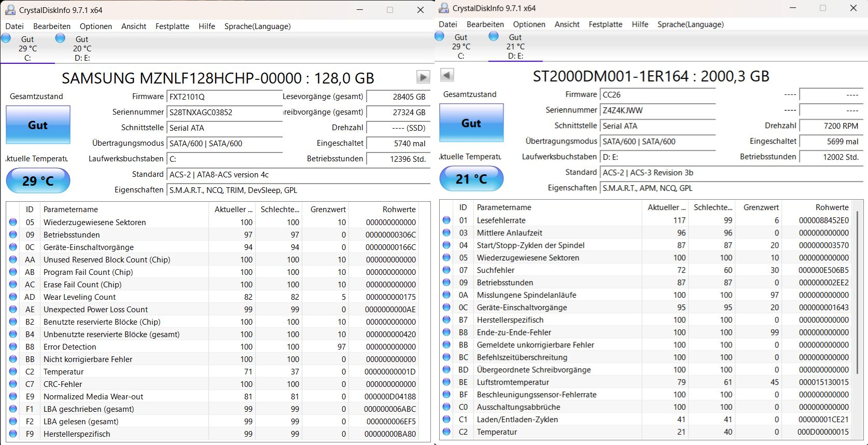Click Gut health status button in left window

click(38, 125)
